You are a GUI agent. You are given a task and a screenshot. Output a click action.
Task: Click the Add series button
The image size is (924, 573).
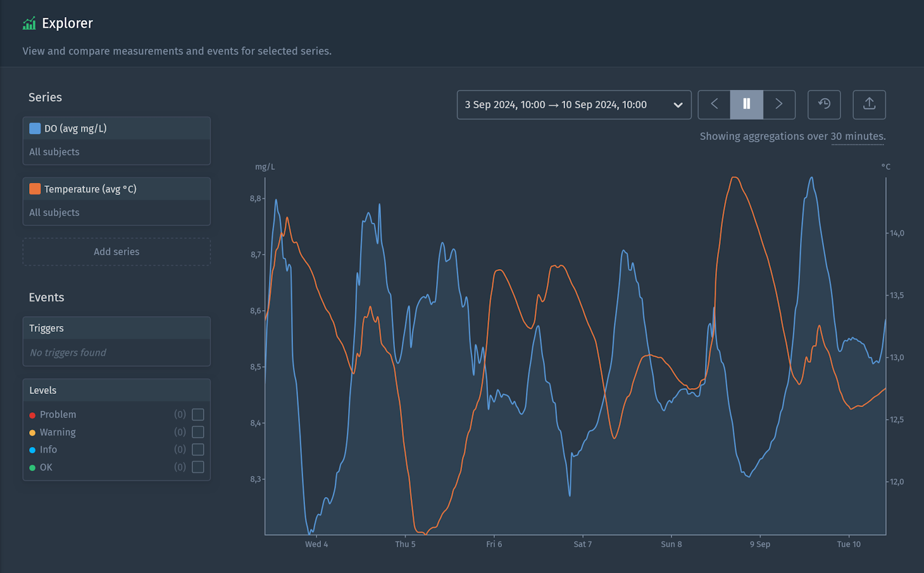(x=116, y=252)
